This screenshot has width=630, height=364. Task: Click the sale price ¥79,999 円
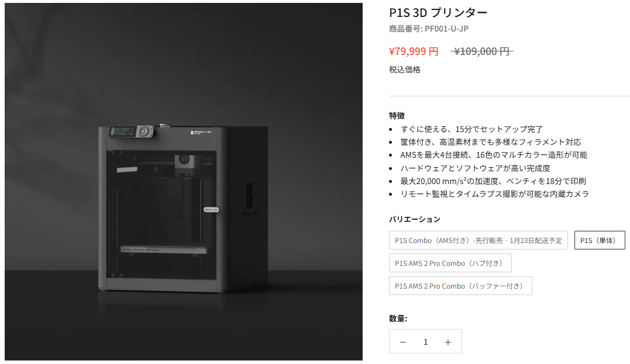(x=414, y=51)
